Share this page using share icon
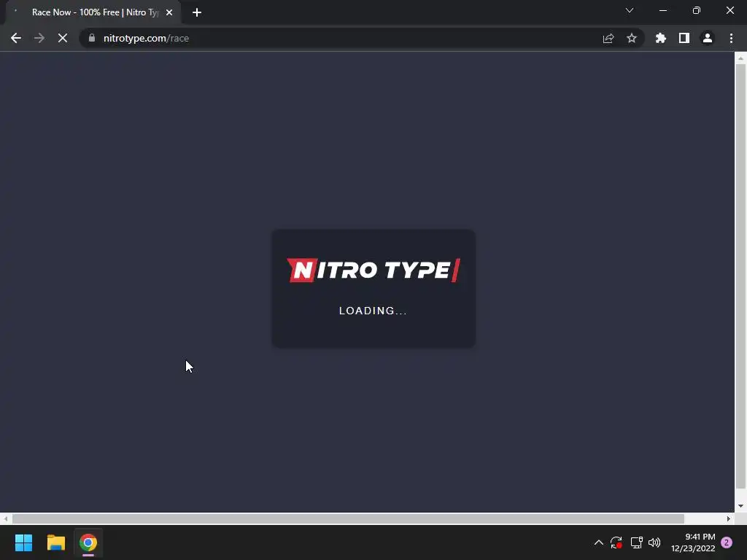Screen dimensions: 747x560 click(608, 38)
